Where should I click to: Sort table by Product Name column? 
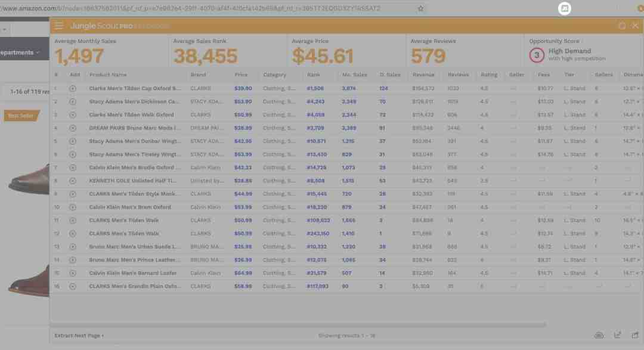[x=108, y=75]
